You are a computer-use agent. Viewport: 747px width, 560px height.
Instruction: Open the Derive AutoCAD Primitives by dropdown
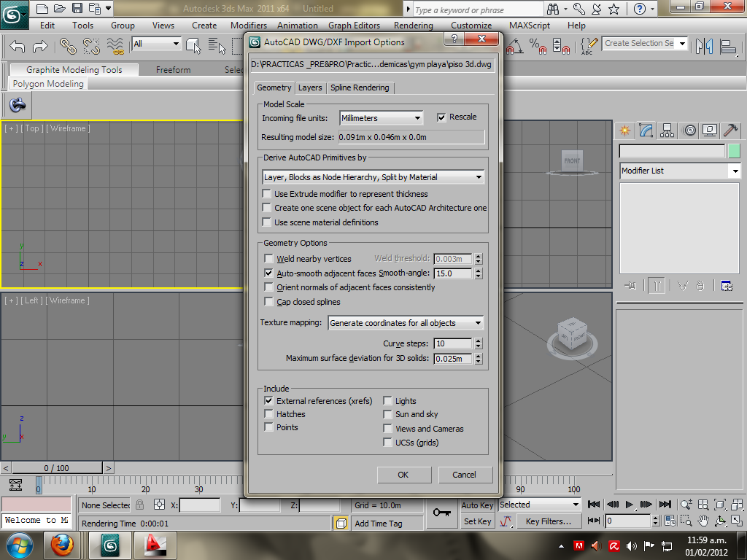point(373,177)
